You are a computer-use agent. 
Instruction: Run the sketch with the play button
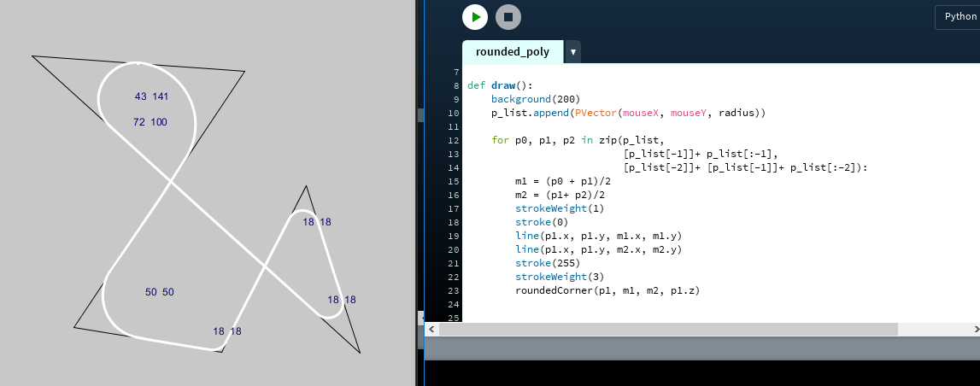coord(474,17)
